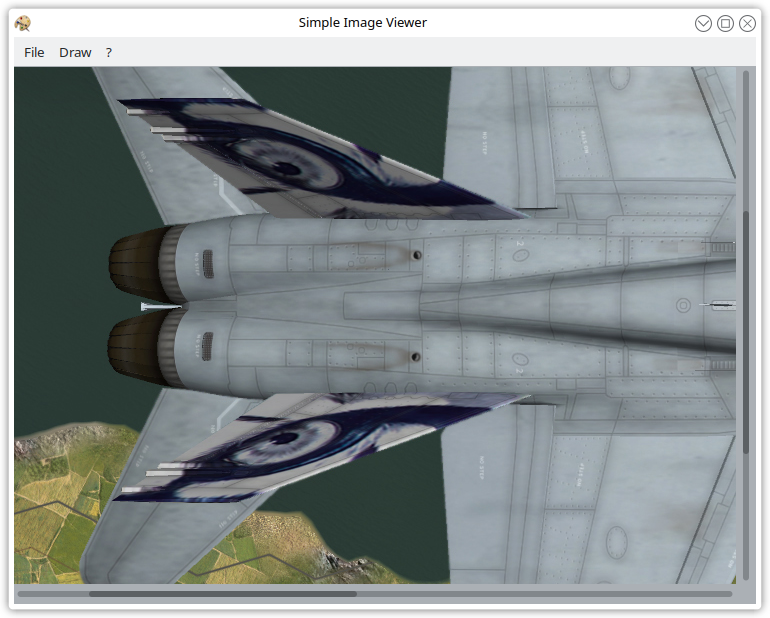Maximize the Simple Image Viewer window
Screen dimensions: 770x618
click(x=725, y=23)
